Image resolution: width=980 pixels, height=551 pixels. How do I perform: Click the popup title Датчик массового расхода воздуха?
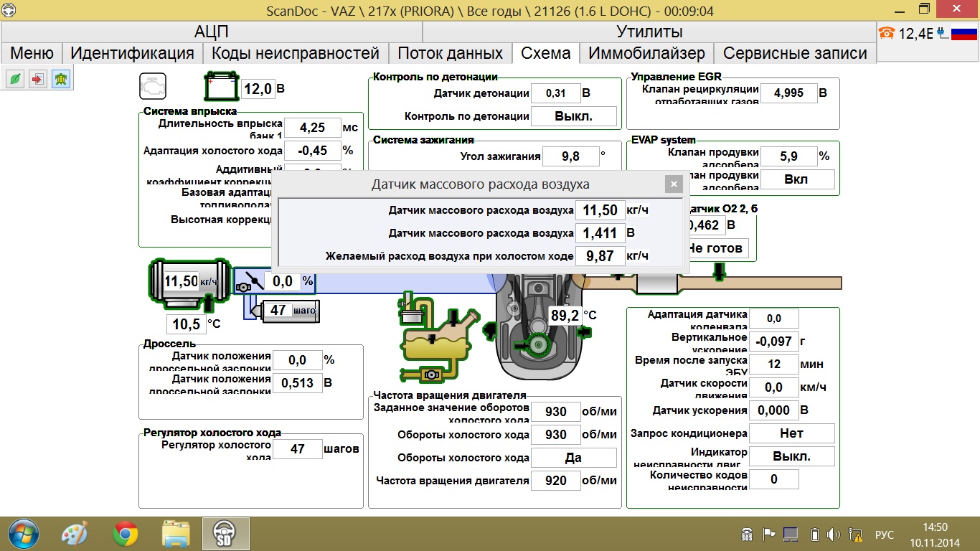pyautogui.click(x=480, y=184)
